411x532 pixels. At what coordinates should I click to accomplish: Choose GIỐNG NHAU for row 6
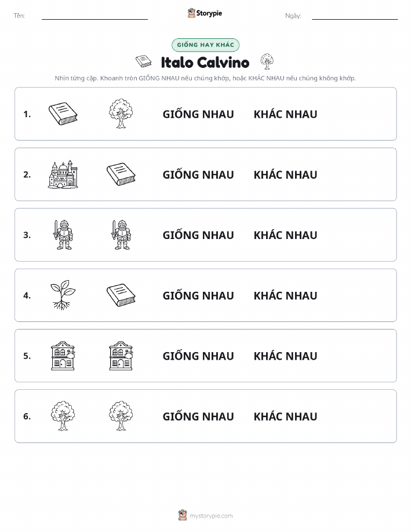(x=198, y=417)
